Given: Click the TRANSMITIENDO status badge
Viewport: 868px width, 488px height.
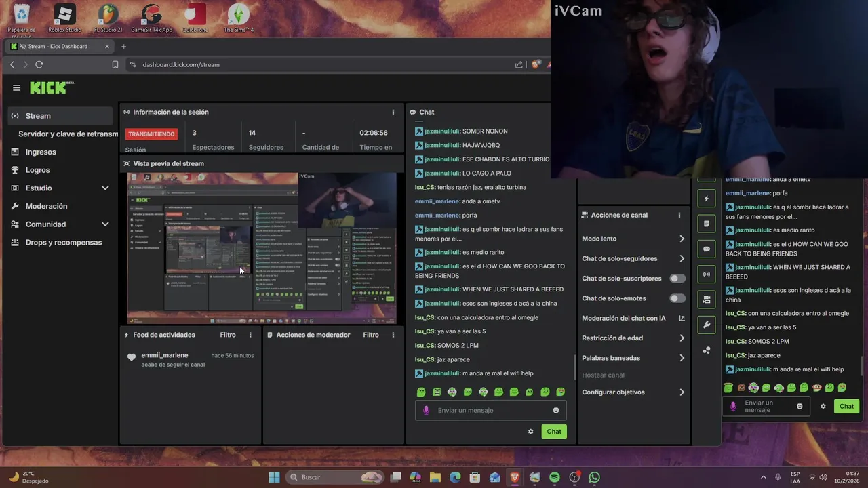Looking at the screenshot, I should [x=151, y=134].
